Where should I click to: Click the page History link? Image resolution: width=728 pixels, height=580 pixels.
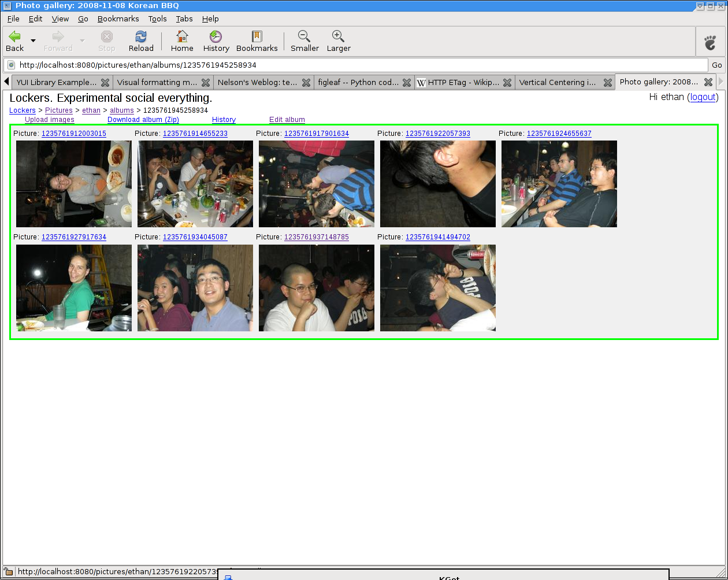point(224,120)
